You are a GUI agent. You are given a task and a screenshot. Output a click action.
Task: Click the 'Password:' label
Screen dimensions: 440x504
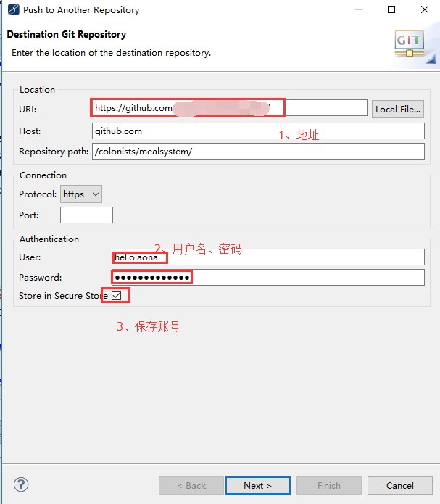pos(40,278)
